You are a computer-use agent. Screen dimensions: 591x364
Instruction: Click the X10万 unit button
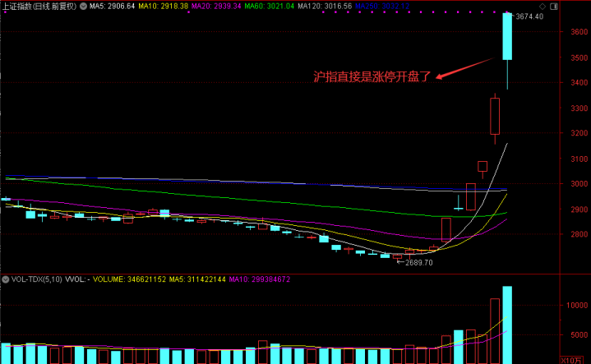[x=571, y=360]
